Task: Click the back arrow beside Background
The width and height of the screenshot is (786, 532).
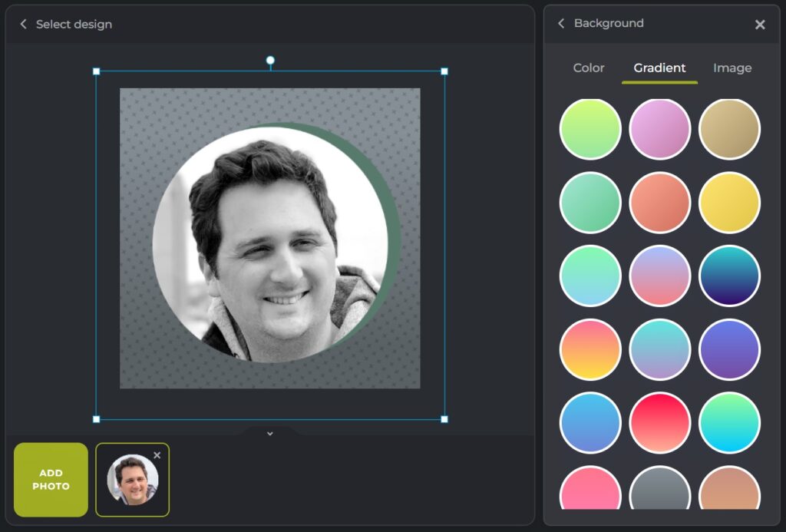Action: point(561,24)
